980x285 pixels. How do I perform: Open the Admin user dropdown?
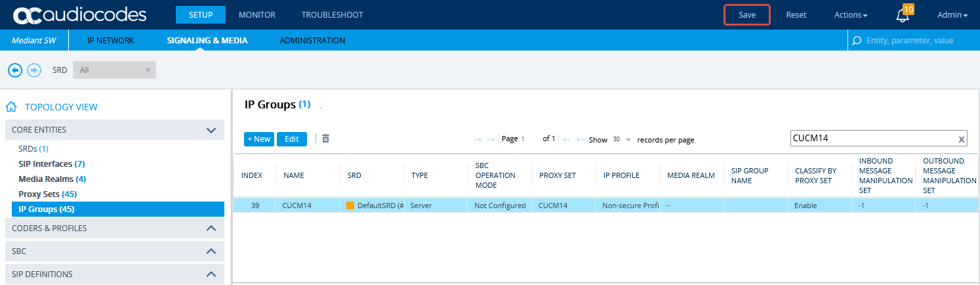pos(952,15)
